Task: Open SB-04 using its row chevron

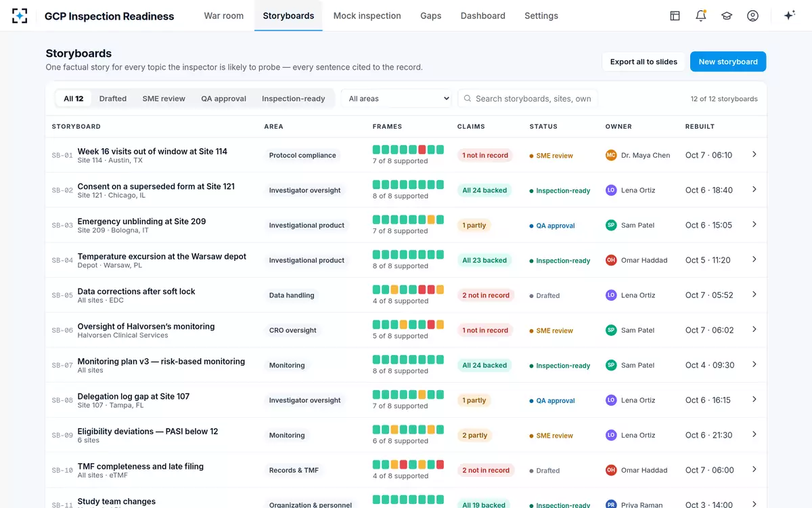Action: 754,259
